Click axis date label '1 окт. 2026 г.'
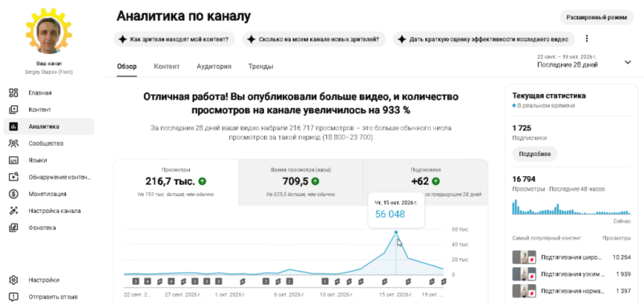This screenshot has height=304, width=644. click(230, 294)
